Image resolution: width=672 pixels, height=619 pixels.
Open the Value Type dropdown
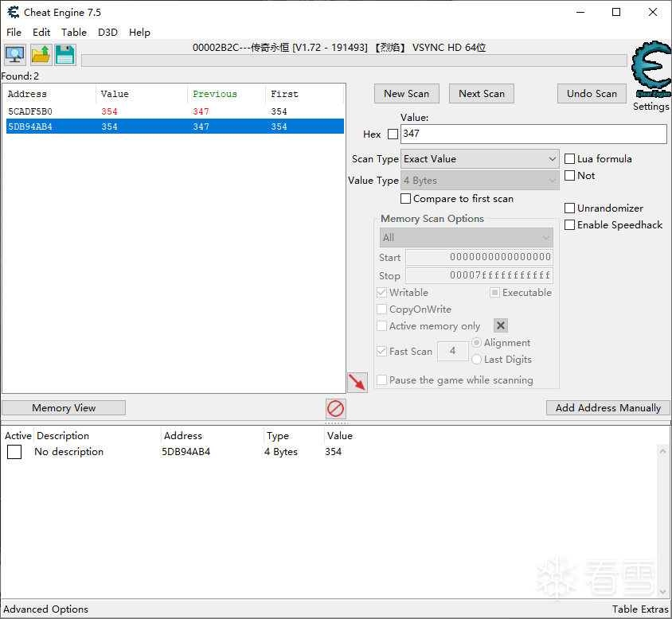[x=480, y=181]
